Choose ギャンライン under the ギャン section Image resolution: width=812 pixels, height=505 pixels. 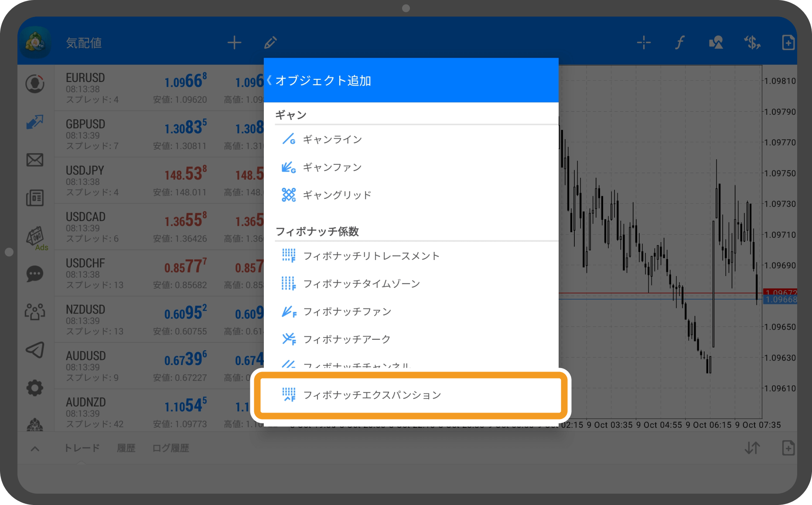(x=332, y=139)
